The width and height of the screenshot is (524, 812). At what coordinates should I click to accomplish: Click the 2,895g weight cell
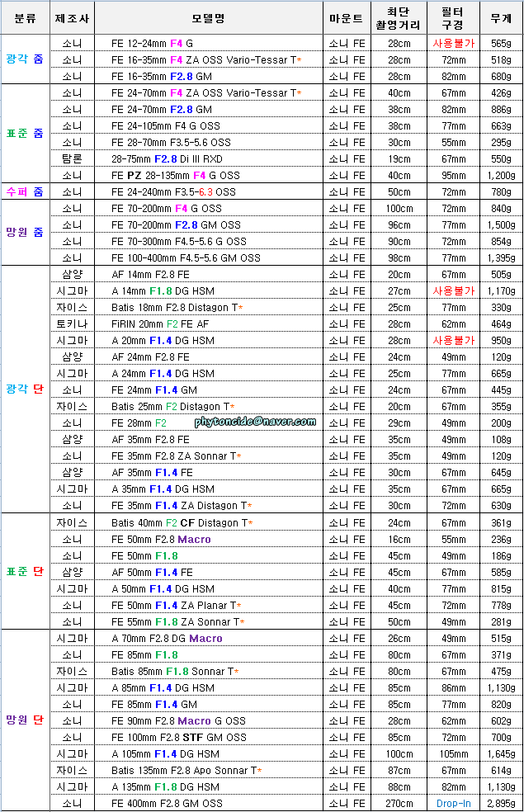click(501, 805)
